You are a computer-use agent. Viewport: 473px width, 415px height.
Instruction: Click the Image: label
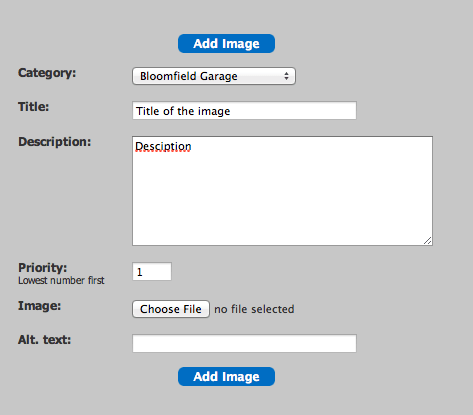click(39, 306)
